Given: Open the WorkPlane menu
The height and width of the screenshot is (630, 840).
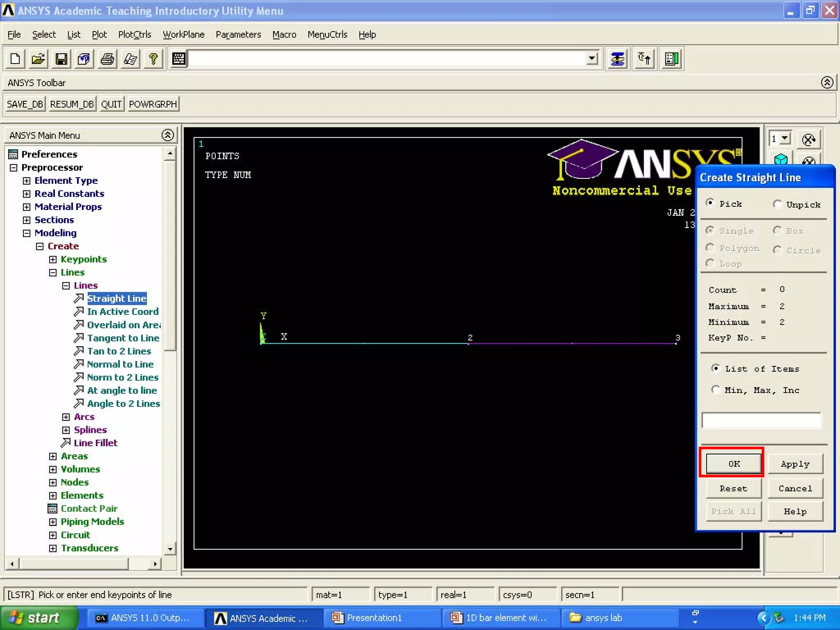Looking at the screenshot, I should [183, 34].
